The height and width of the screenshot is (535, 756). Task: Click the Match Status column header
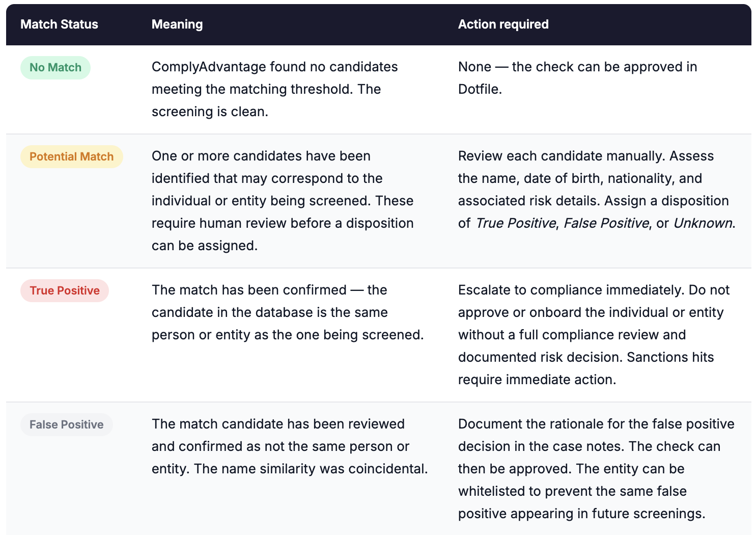[59, 24]
